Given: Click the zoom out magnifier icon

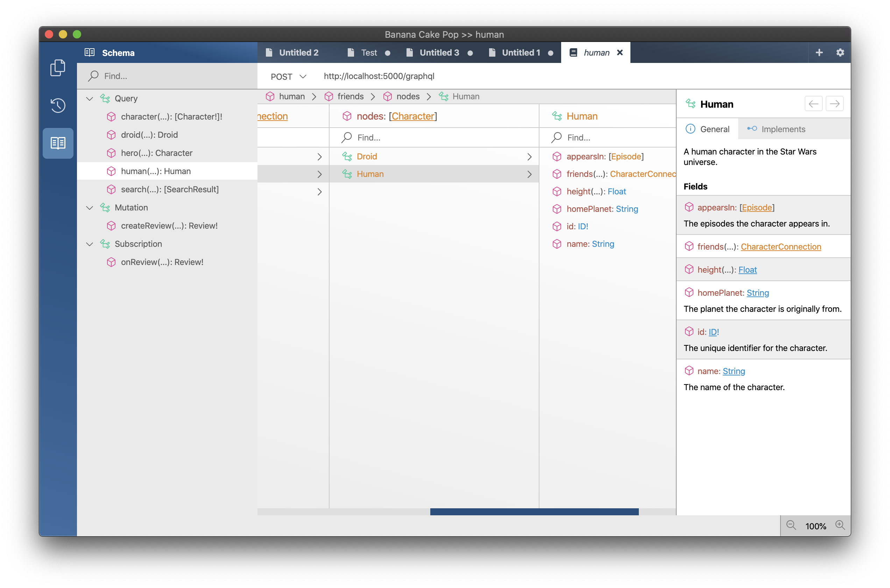Looking at the screenshot, I should [791, 525].
